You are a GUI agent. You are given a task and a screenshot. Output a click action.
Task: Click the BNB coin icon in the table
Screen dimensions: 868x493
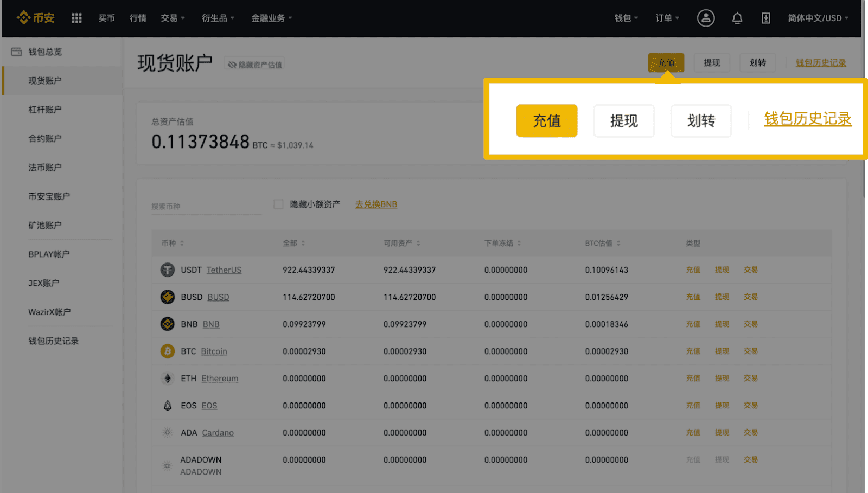pos(168,324)
